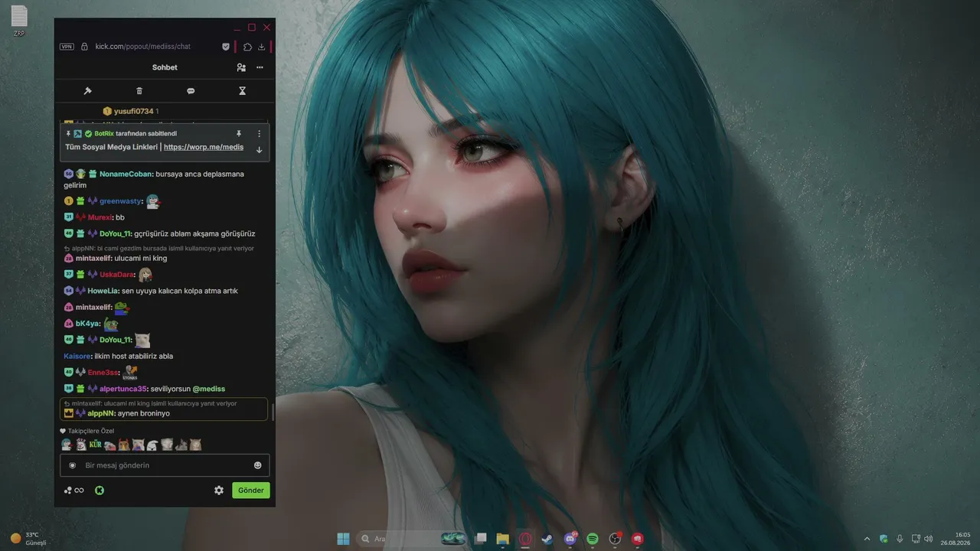Open Discord from the taskbar
The image size is (980, 551).
click(x=570, y=539)
